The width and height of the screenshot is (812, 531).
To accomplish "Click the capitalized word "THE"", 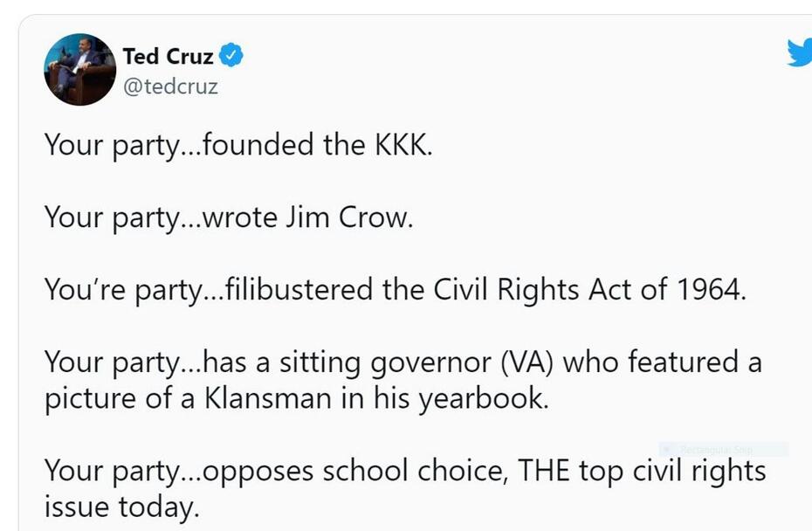I will [546, 472].
